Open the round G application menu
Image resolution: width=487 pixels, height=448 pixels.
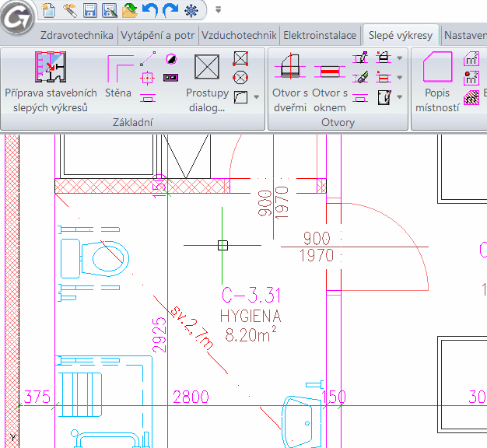(17, 17)
